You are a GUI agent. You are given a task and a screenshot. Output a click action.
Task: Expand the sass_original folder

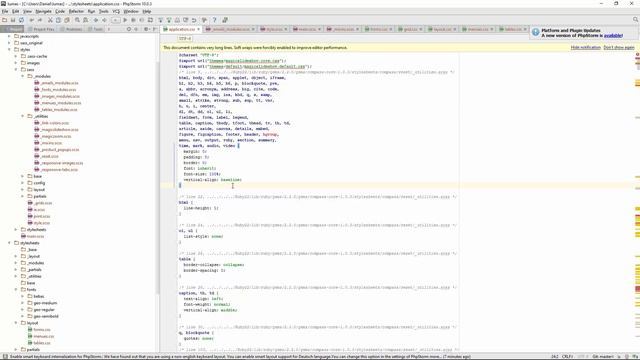9,43
